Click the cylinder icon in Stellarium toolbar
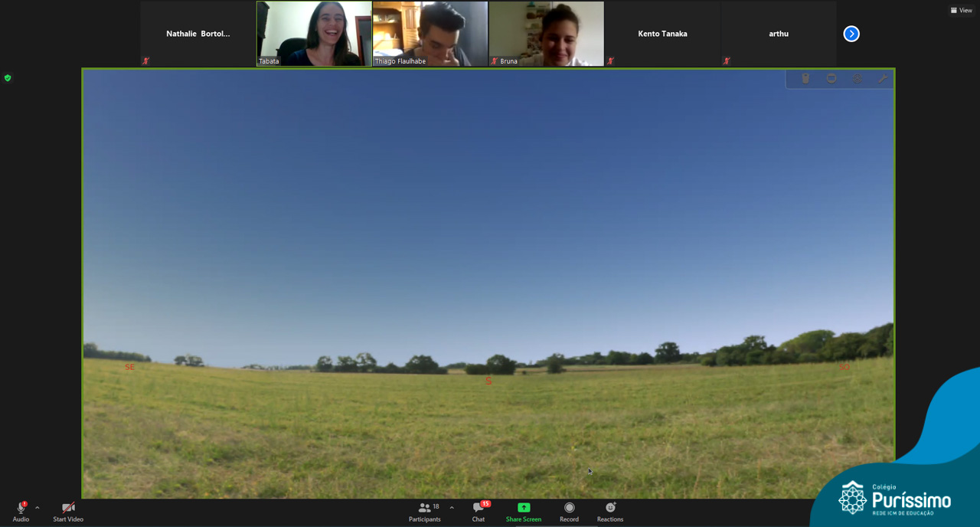This screenshot has width=980, height=527. pyautogui.click(x=805, y=79)
